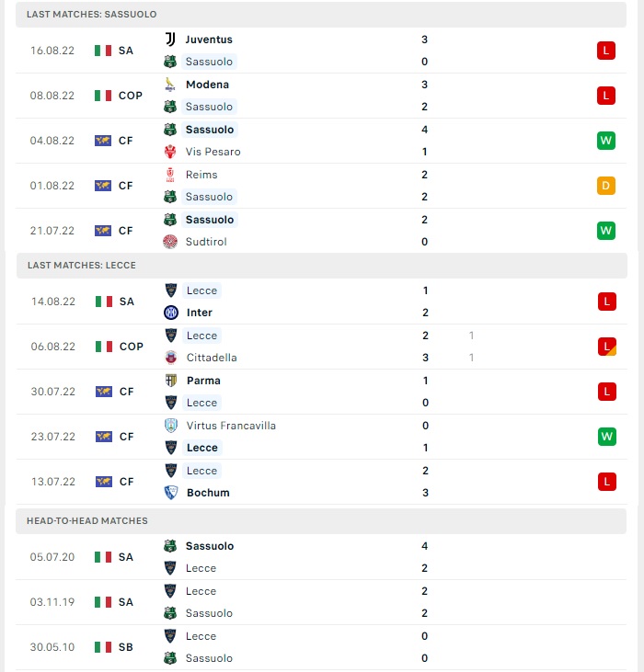The width and height of the screenshot is (644, 672).
Task: Click the half-colored loss badge for Cittadella match
Action: pos(606,347)
